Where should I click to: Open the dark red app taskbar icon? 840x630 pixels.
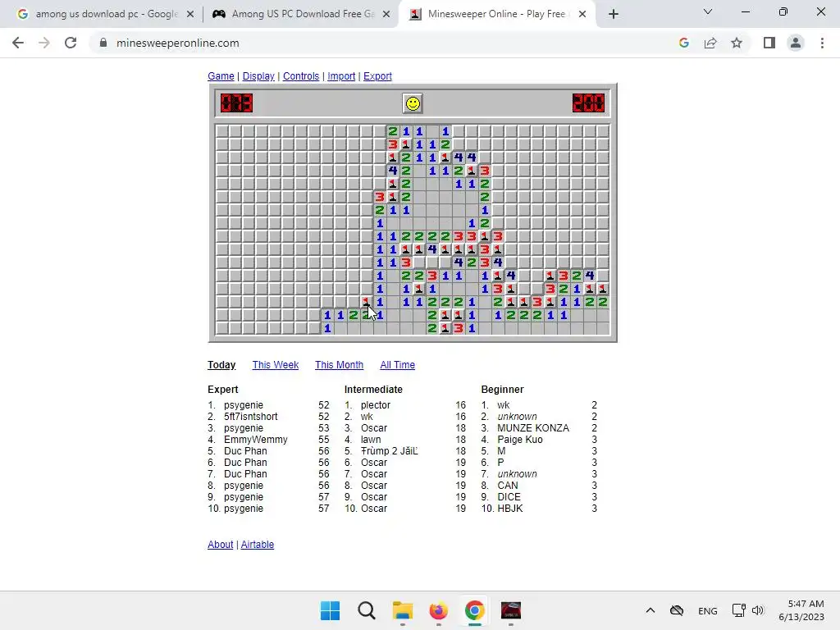pos(510,610)
